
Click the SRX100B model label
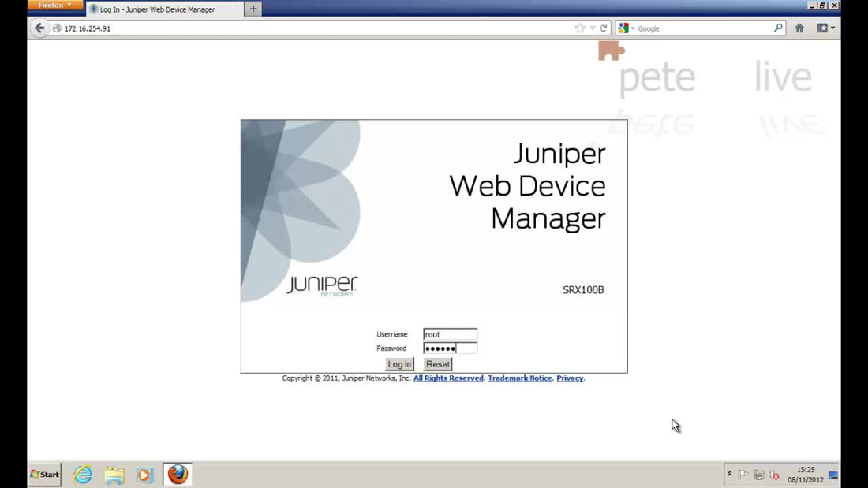click(x=583, y=290)
